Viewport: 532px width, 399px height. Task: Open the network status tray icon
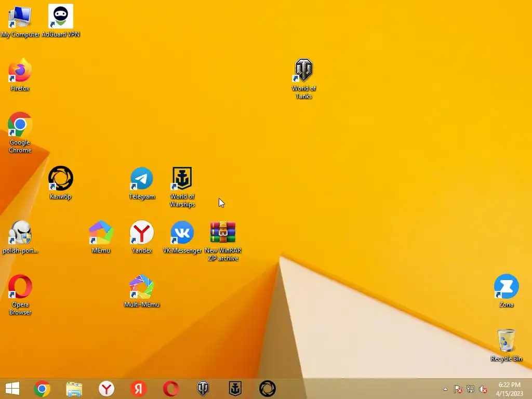pos(471,389)
